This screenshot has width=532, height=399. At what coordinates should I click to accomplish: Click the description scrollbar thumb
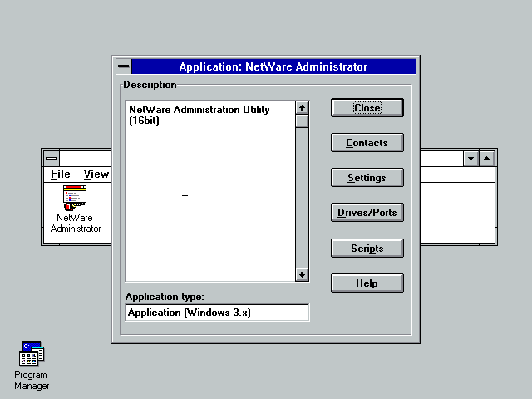click(x=302, y=121)
